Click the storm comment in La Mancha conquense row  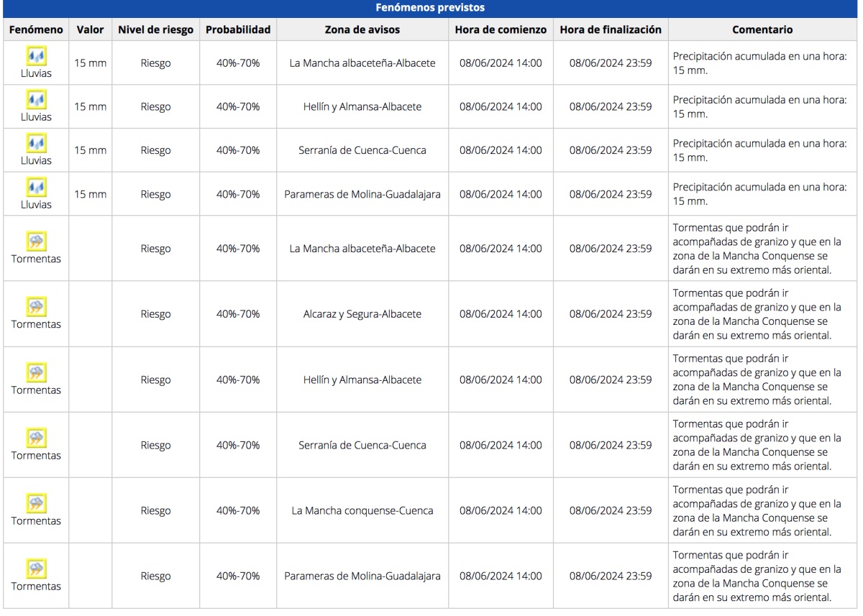757,510
